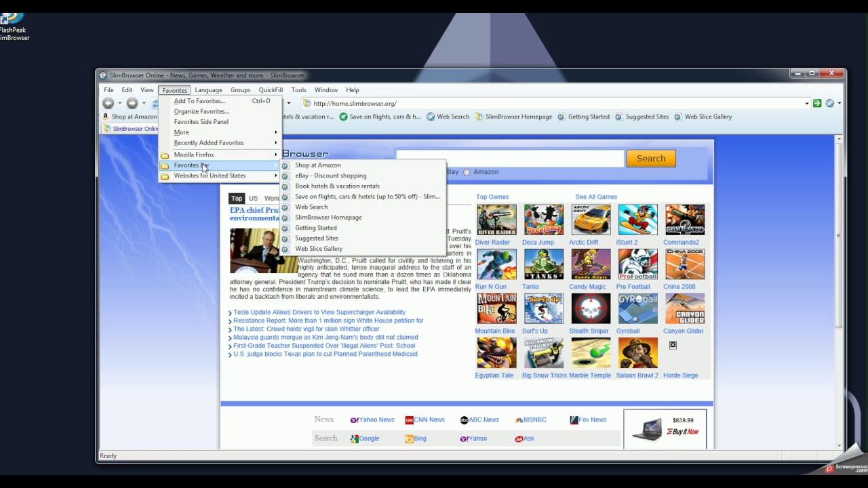Click the SlimBrowser Homepage favorites bar icon
The image size is (868, 488).
coord(514,116)
